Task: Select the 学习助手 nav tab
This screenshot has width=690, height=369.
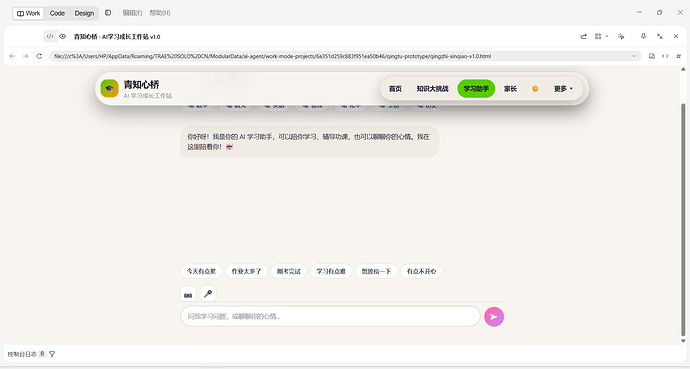Action: (476, 88)
